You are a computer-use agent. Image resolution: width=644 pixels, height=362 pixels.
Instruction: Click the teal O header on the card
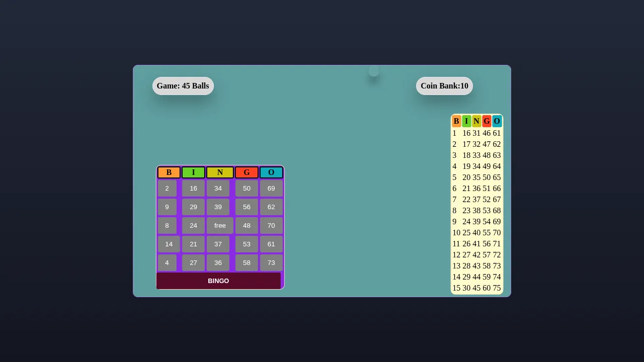click(x=271, y=172)
